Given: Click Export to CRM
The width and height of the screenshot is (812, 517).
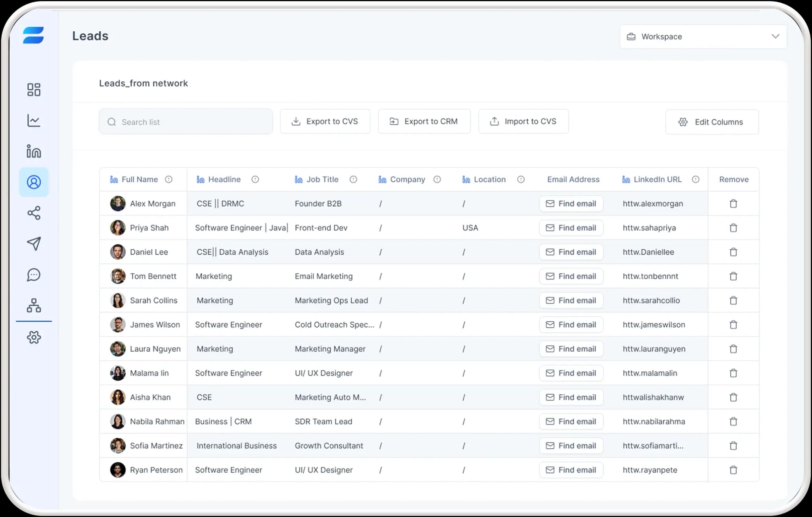Looking at the screenshot, I should (424, 121).
